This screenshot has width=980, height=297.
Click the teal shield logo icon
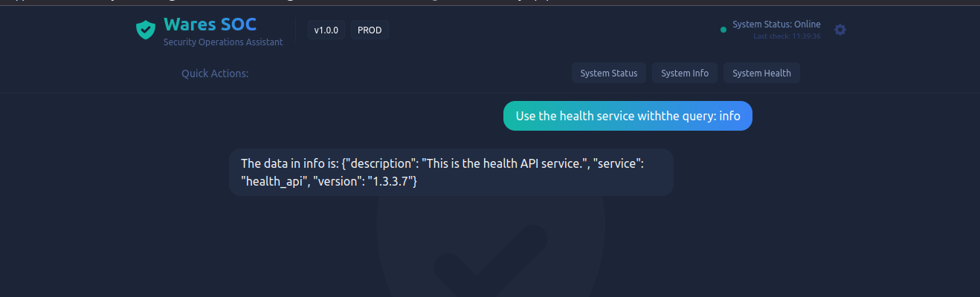tap(145, 30)
